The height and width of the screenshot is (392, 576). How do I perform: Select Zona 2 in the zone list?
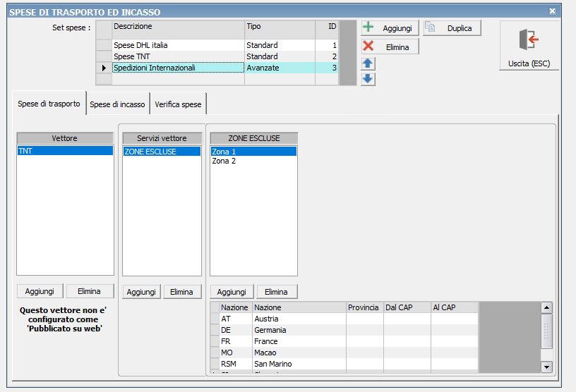[x=253, y=161]
